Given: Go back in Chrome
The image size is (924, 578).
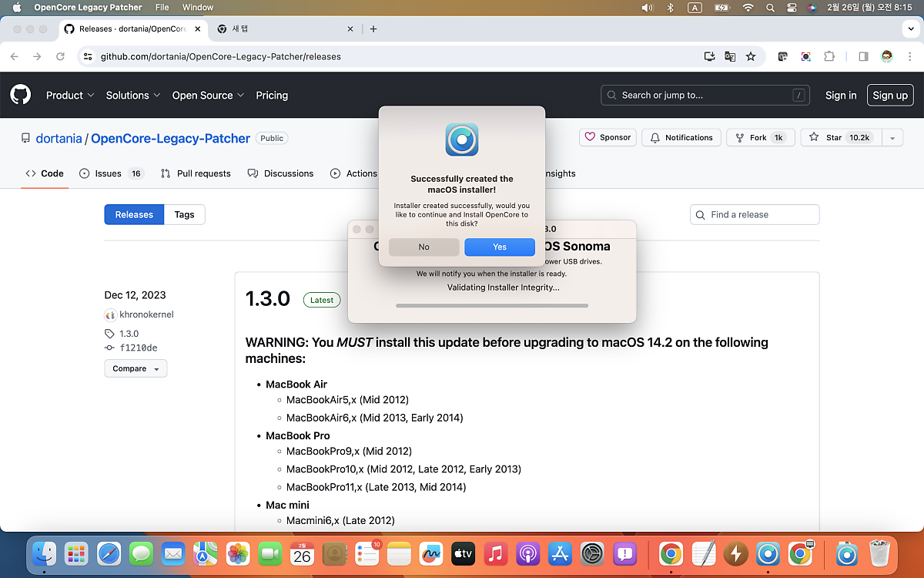Looking at the screenshot, I should (x=15, y=56).
